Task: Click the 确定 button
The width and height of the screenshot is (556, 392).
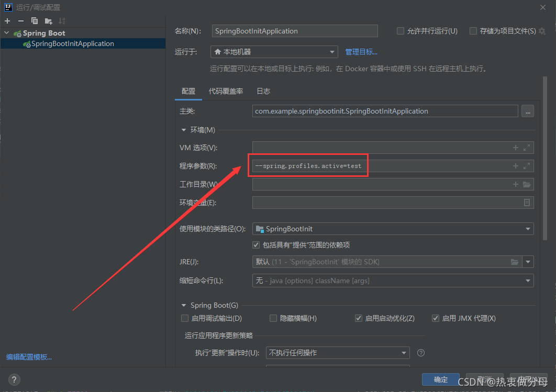Action: [x=441, y=379]
